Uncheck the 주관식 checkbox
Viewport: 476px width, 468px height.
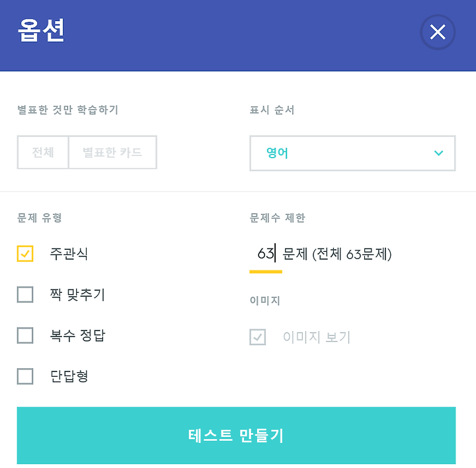point(25,253)
